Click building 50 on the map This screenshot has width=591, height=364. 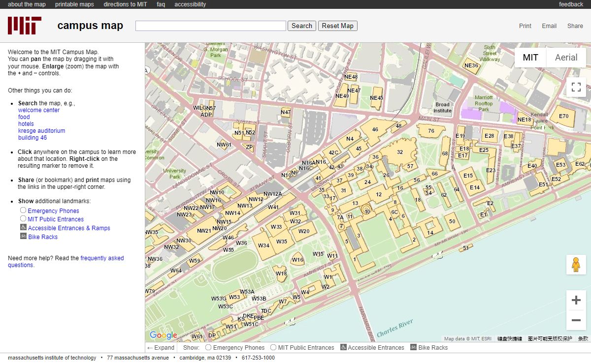coord(452,221)
